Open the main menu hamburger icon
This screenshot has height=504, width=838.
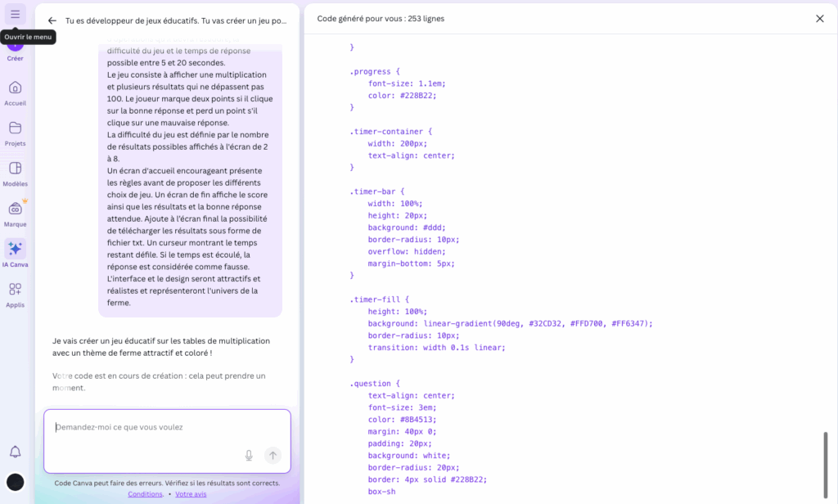coord(15,14)
